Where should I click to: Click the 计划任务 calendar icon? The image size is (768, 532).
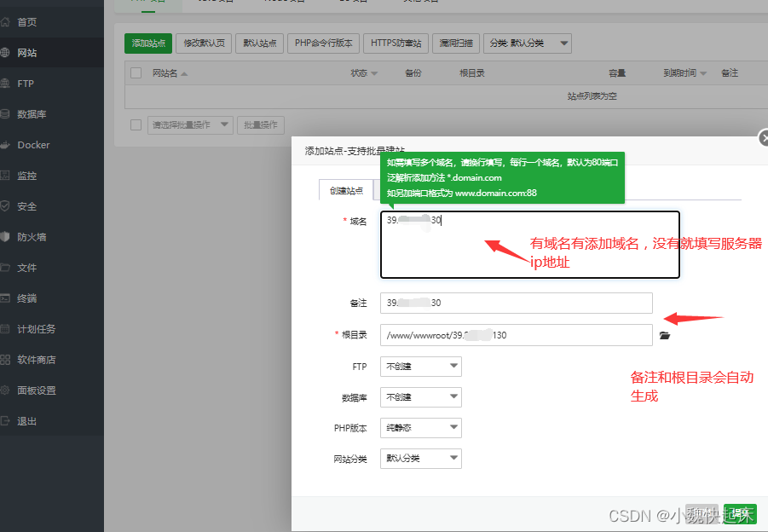coord(5,329)
